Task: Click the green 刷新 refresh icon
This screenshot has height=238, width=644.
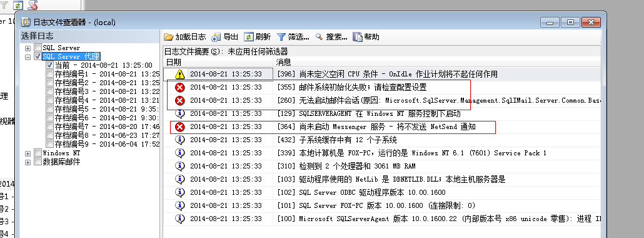Action: 248,37
